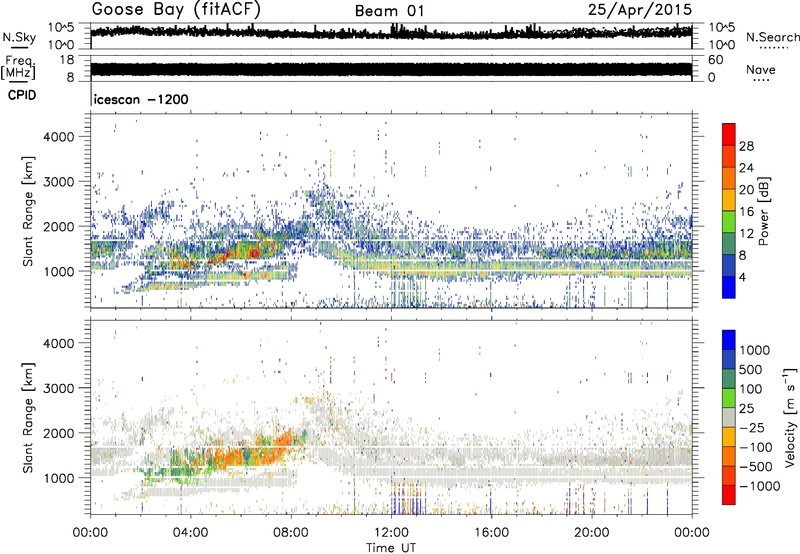Click the '04:00' time tick label

click(190, 533)
